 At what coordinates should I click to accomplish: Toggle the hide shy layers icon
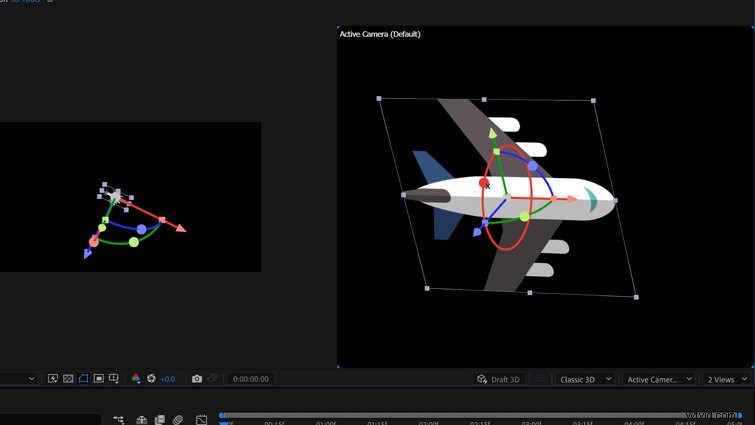[142, 420]
